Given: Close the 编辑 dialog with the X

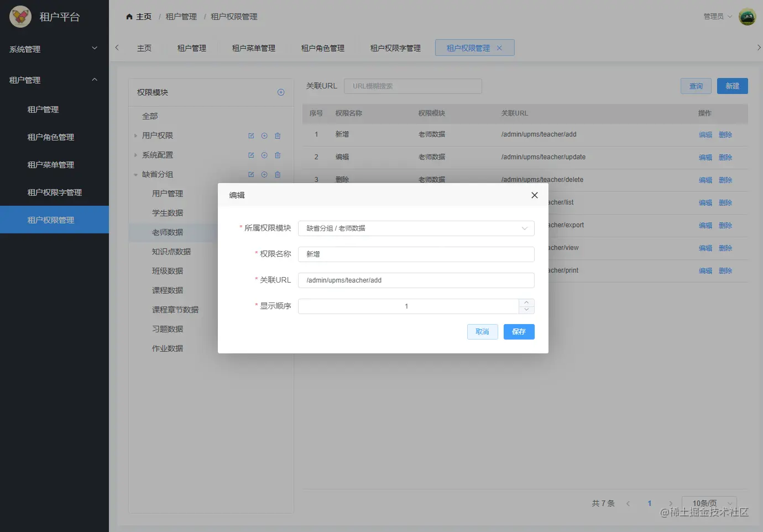Looking at the screenshot, I should (x=535, y=195).
